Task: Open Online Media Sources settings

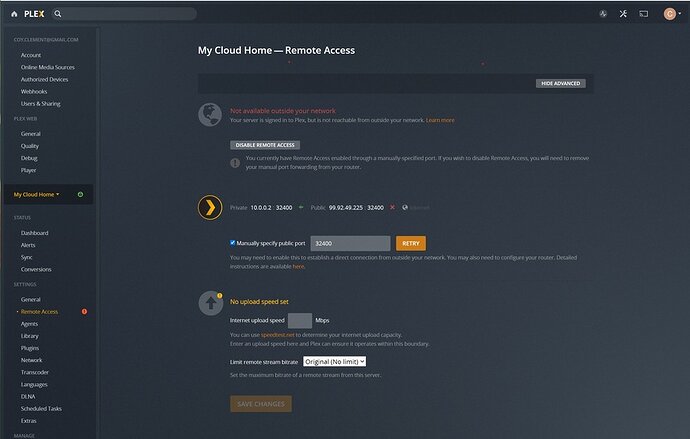Action: pos(48,67)
